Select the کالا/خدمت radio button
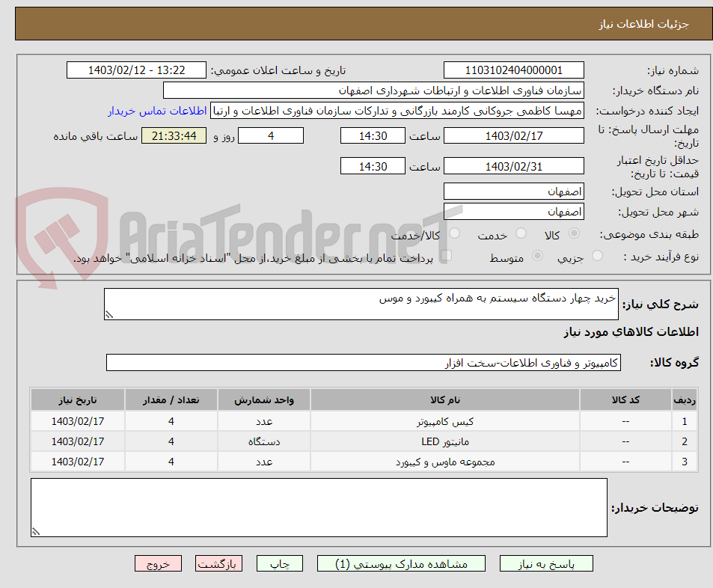 pos(454,233)
